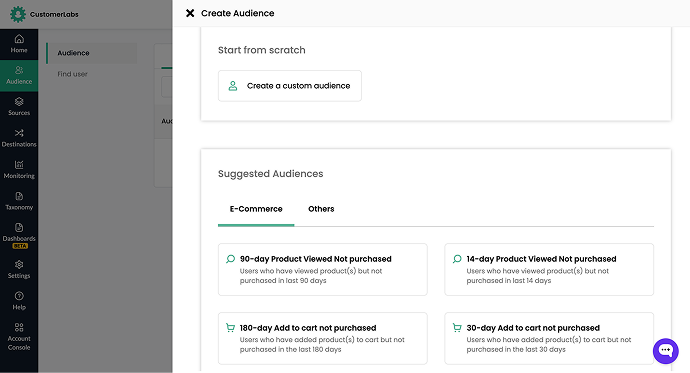Choose 180-day Add to cart not purchased audience
The image size is (690, 373).
(323, 338)
